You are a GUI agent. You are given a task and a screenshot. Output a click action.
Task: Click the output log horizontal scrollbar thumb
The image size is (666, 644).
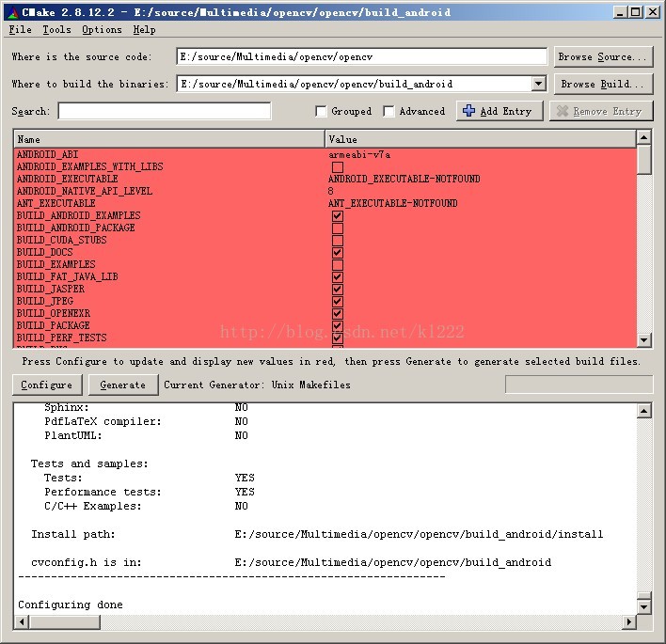point(65,622)
